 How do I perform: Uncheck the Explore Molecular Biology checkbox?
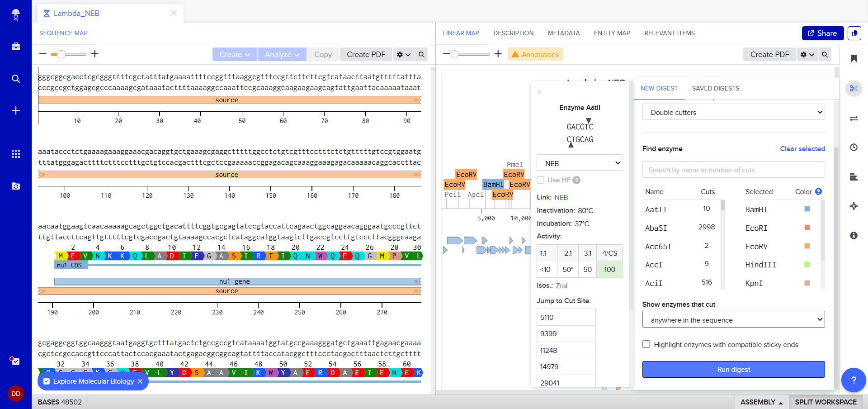[47, 381]
